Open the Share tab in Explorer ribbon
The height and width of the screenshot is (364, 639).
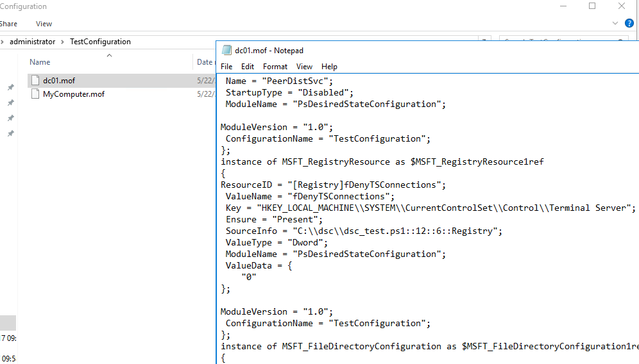point(8,24)
